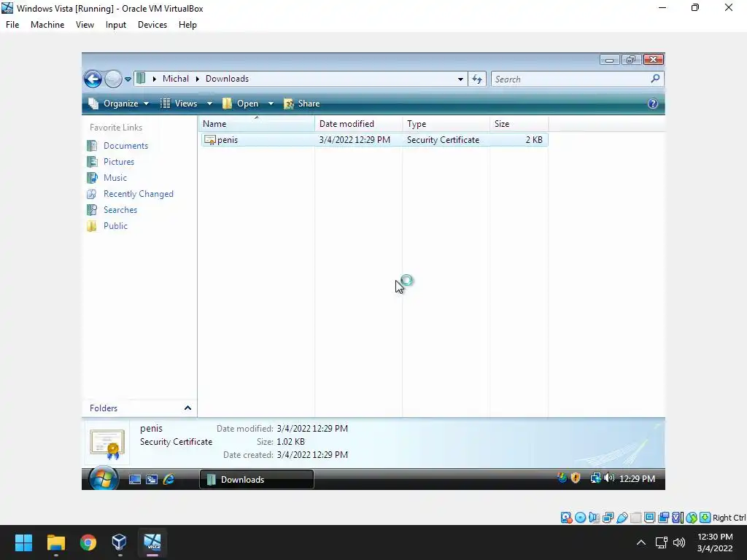Open VirtualBox Input menu
The image size is (747, 560).
point(116,25)
